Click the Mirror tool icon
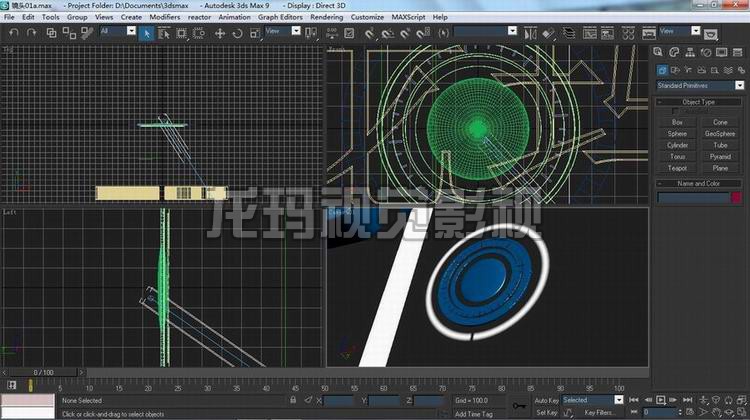Screen dimensions: 750x420 530,33
